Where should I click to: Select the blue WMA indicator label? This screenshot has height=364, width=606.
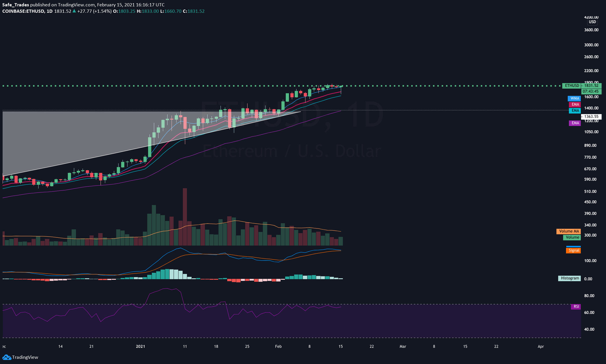(574, 98)
